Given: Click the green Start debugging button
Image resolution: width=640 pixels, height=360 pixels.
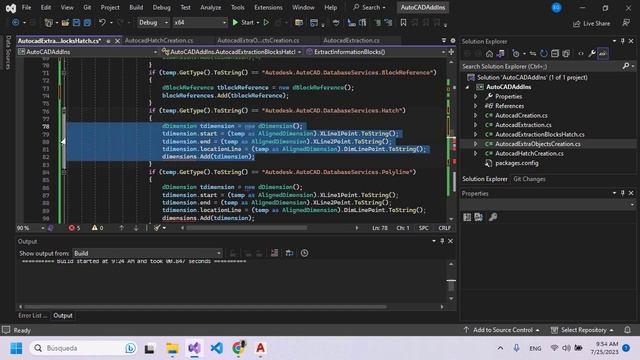Looking at the screenshot, I should coord(243,22).
